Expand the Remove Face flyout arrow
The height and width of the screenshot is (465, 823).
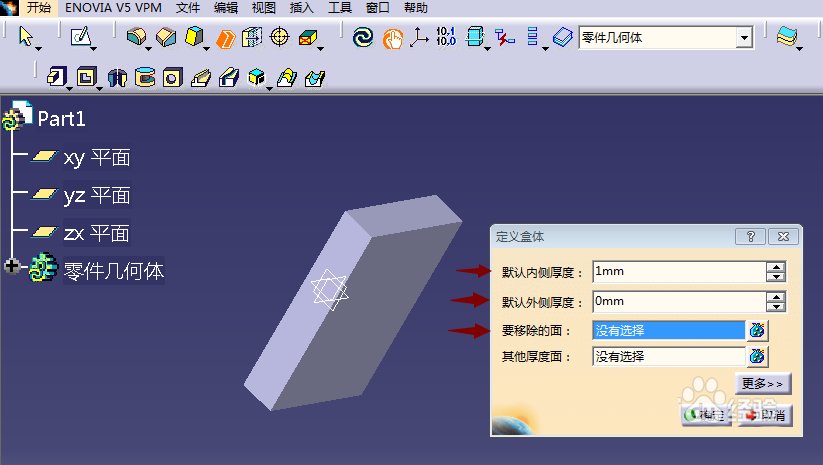[x=320, y=49]
